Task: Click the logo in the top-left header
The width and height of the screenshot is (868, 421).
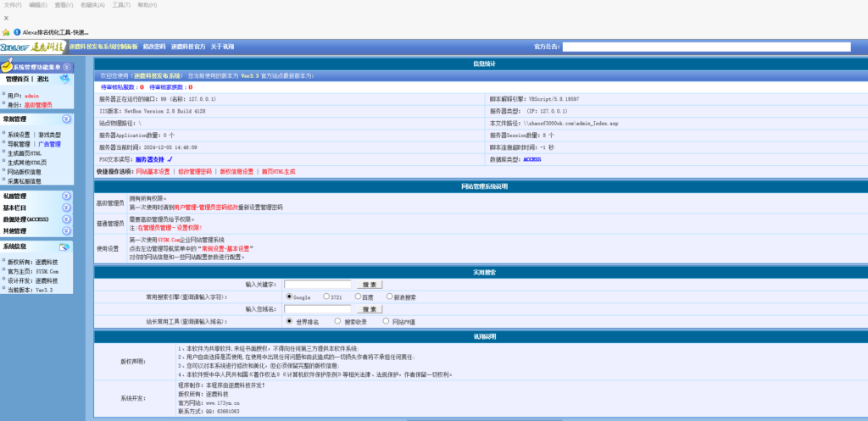Action: 32,47
